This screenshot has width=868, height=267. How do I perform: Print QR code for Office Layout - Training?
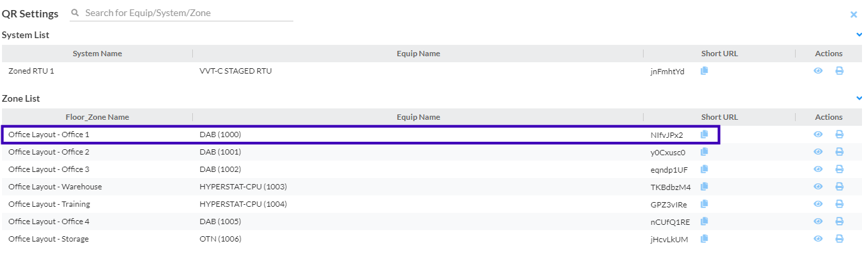click(x=839, y=204)
